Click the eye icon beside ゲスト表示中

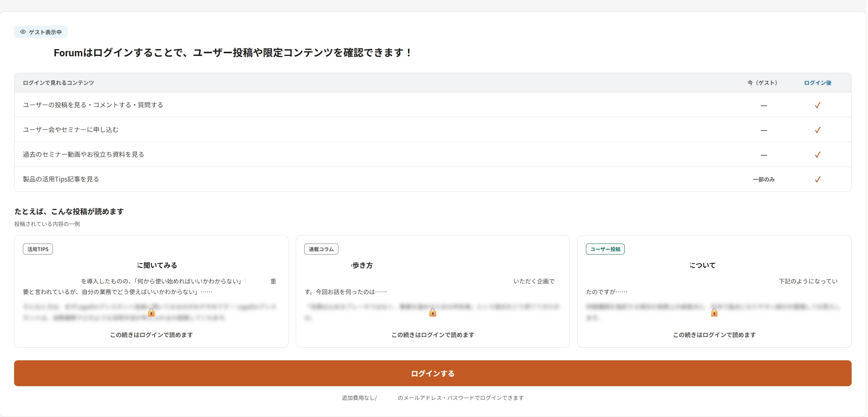tap(23, 32)
